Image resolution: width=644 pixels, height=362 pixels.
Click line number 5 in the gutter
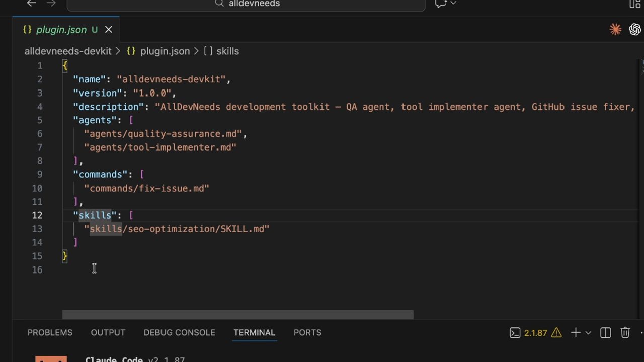point(40,120)
